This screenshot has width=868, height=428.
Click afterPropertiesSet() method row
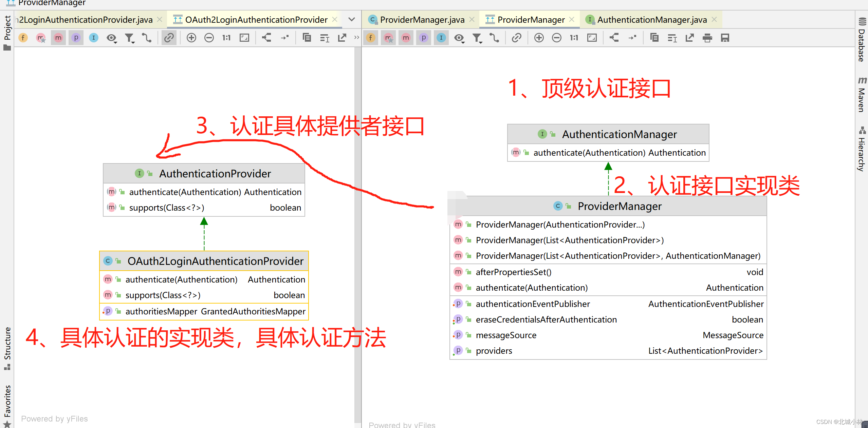tap(608, 272)
